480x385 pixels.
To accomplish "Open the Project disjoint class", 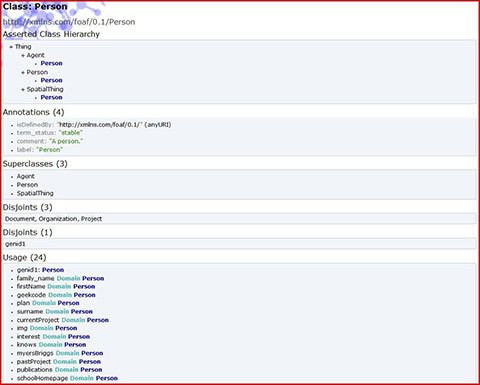I will tap(91, 219).
